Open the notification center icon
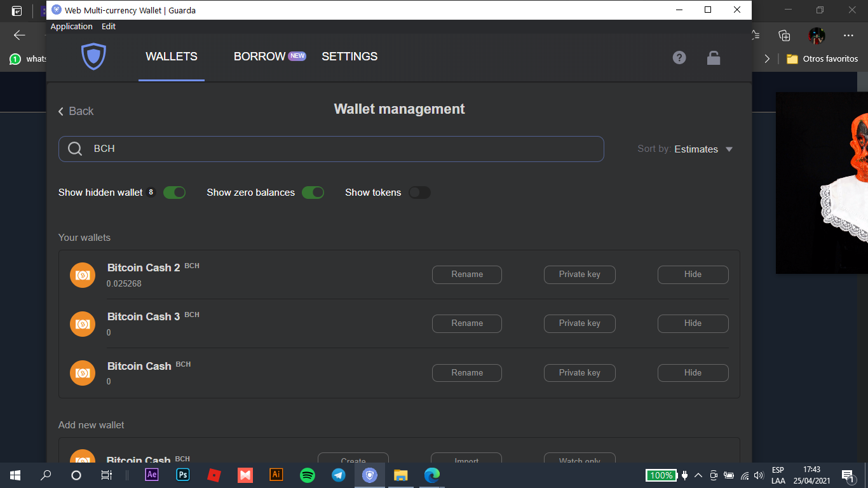This screenshot has width=868, height=488. pyautogui.click(x=848, y=475)
